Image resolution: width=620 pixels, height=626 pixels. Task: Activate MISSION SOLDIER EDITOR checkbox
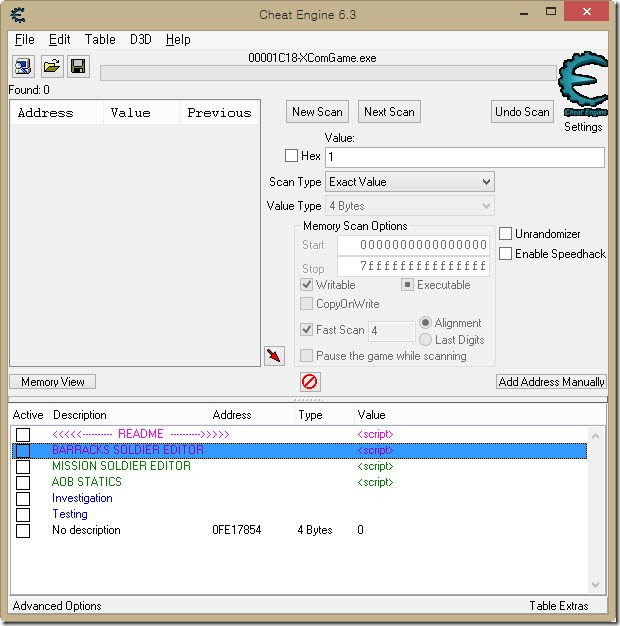point(23,466)
